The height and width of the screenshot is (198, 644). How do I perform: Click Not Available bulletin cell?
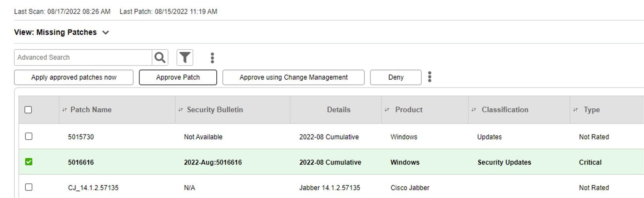coord(203,137)
